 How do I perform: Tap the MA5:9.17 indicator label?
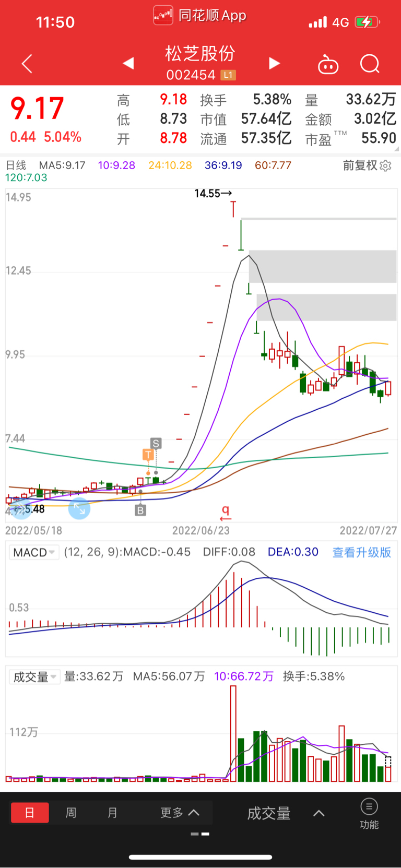(62, 165)
